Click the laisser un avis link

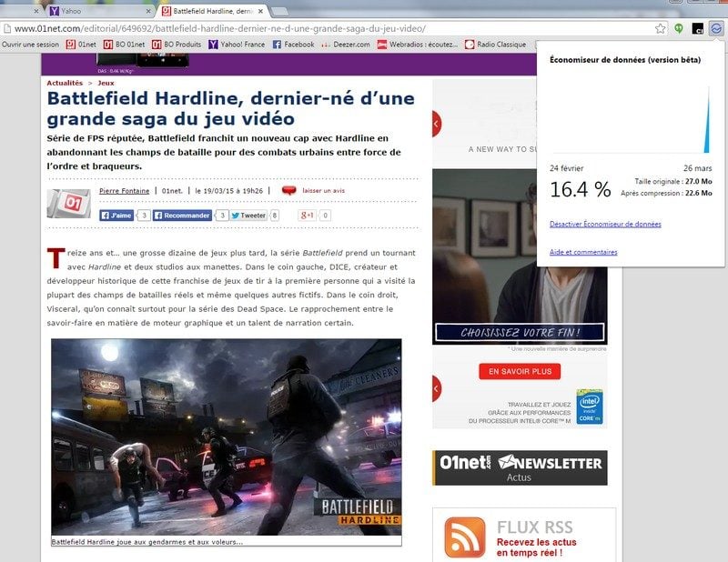324,191
